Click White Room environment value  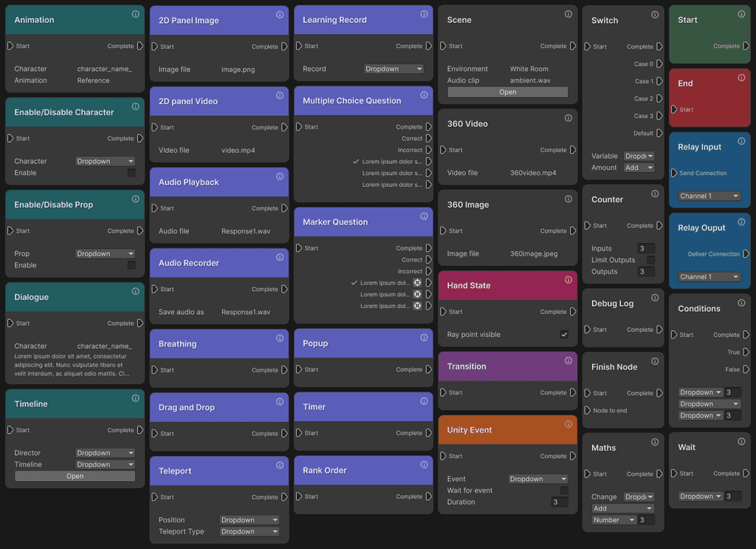[x=529, y=69]
